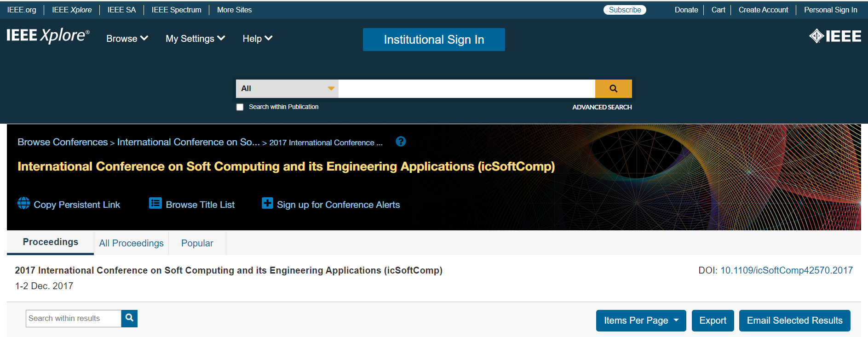Screen dimensions: 868x337
Task: Expand Items Per Page dropdown
Action: click(641, 320)
